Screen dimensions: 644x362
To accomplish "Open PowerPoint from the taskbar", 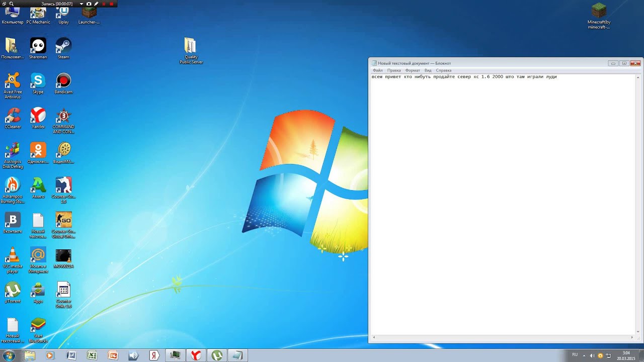I will tap(113, 355).
